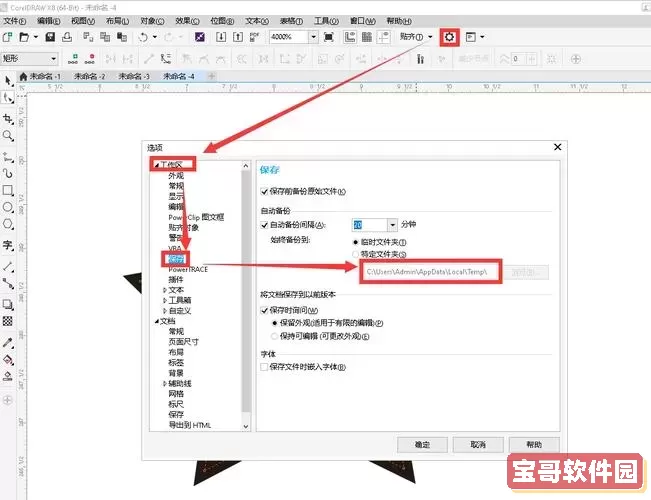Select the Zoom magnifier tool
651x500 pixels.
(8, 136)
